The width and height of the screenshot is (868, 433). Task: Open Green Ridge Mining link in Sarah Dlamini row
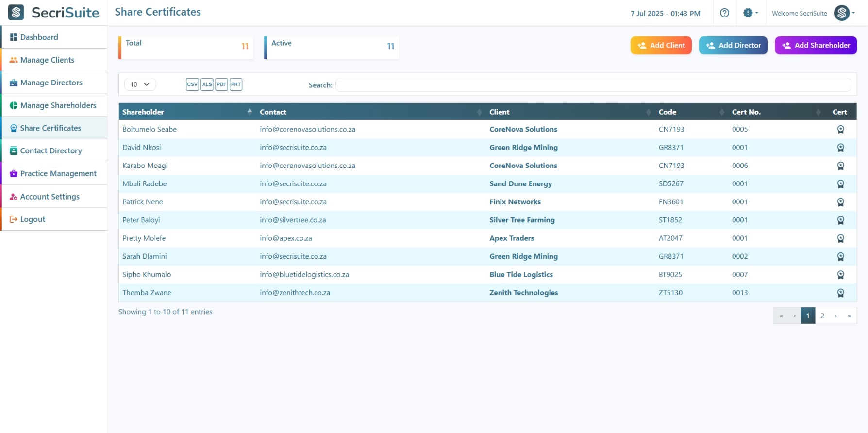click(523, 257)
